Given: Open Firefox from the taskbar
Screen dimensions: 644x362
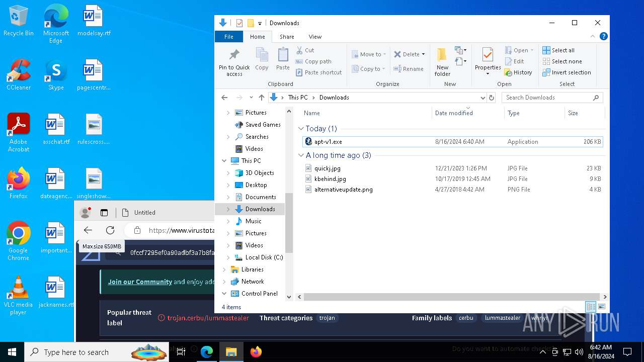Looking at the screenshot, I should [x=256, y=352].
